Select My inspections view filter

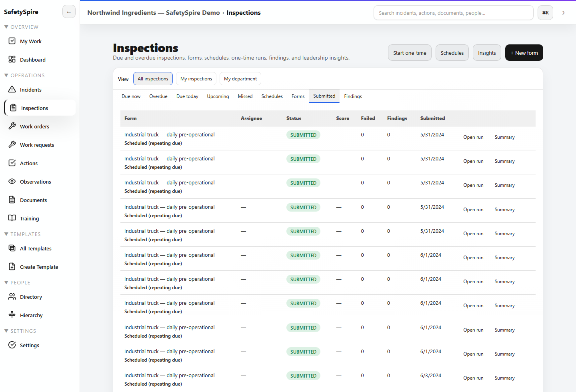pos(196,79)
